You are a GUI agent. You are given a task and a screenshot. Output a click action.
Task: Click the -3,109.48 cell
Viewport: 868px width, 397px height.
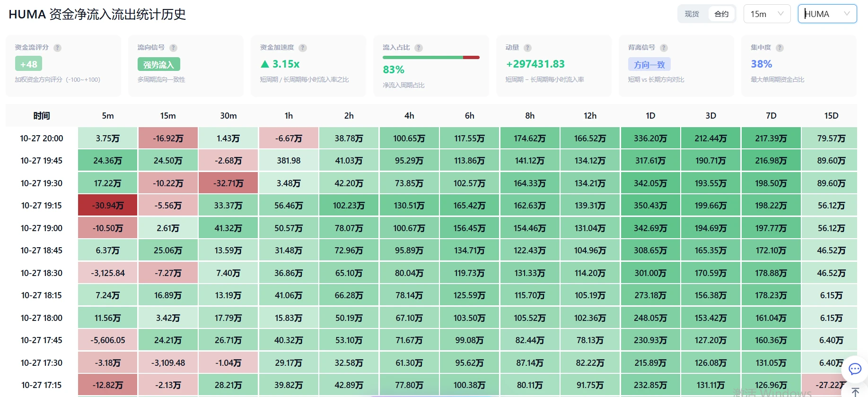(x=168, y=362)
